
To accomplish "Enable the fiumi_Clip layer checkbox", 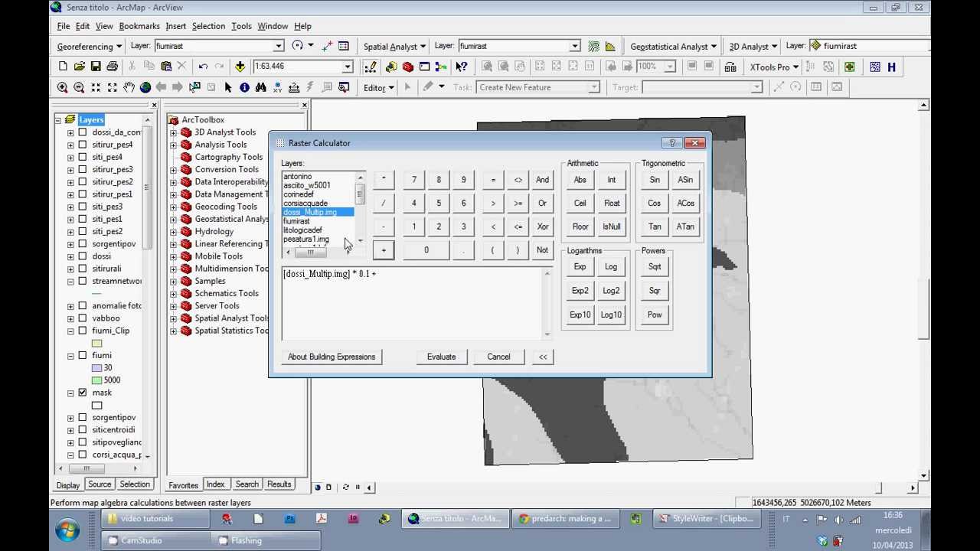I will [83, 331].
